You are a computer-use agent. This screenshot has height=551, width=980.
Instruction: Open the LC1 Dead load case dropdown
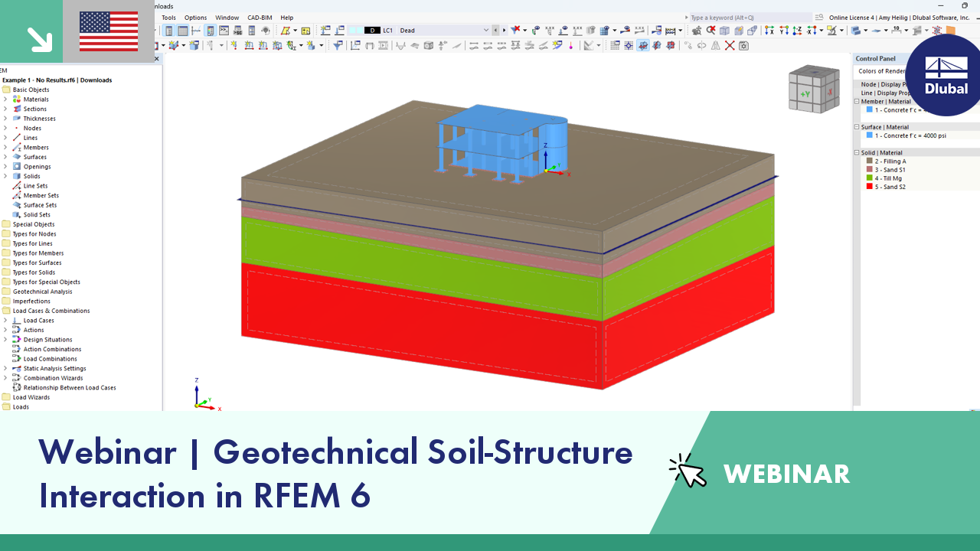(485, 30)
